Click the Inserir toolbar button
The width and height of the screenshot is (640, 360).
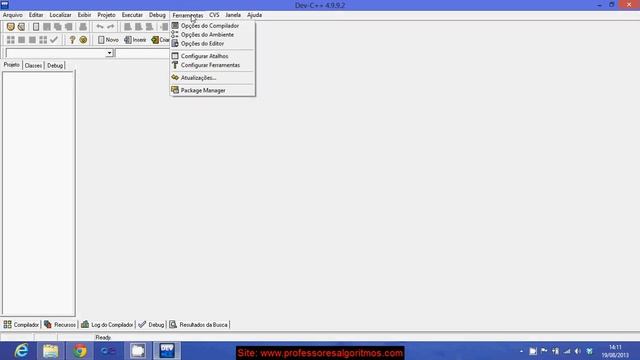click(x=135, y=40)
